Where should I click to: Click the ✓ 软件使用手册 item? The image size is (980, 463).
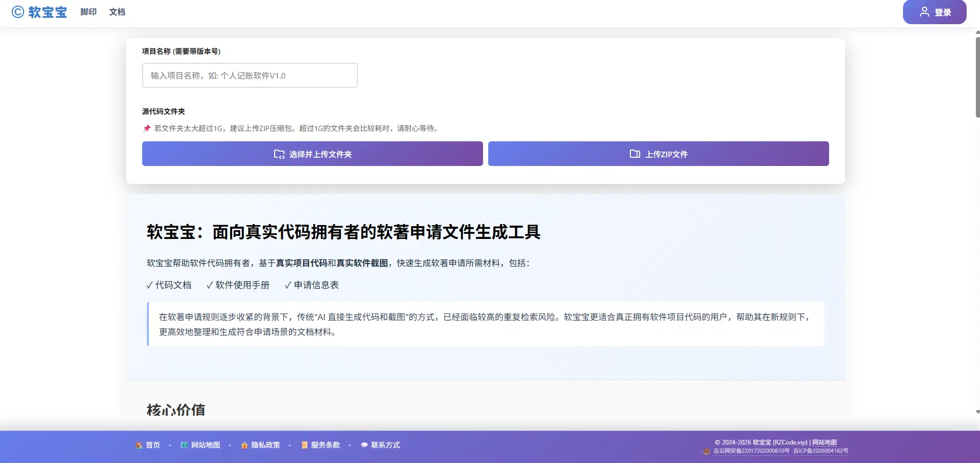(238, 285)
